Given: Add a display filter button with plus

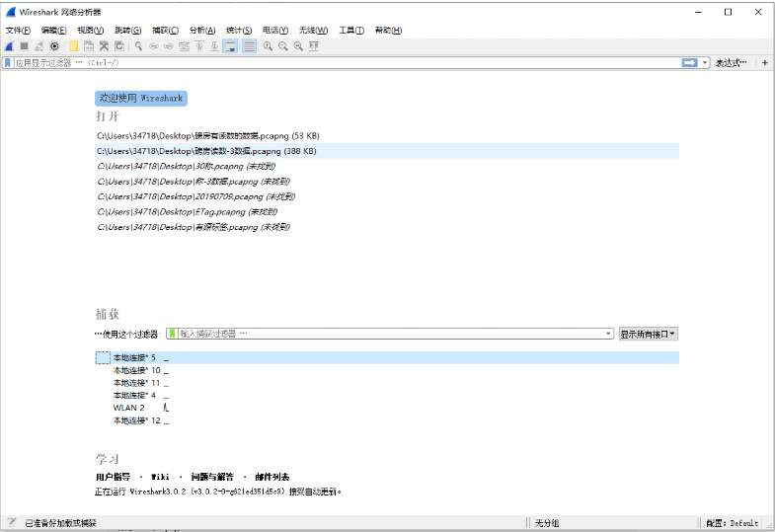Looking at the screenshot, I should (x=764, y=63).
